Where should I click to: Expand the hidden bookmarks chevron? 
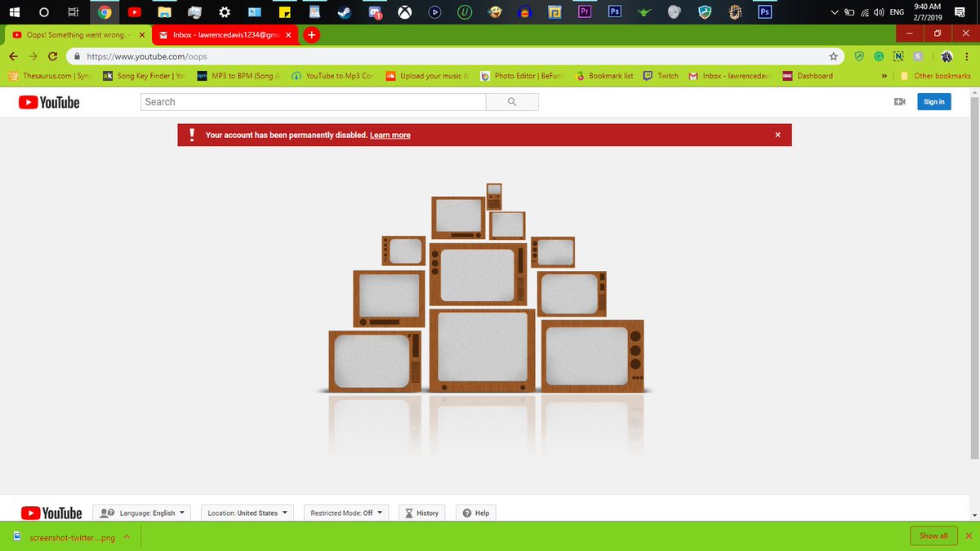[x=884, y=76]
